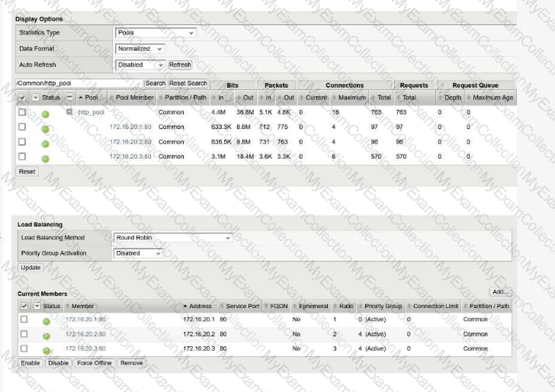Screen dimensions: 555x392
Task: Click the collapse icon beside http_pool
Action: tap(69, 112)
